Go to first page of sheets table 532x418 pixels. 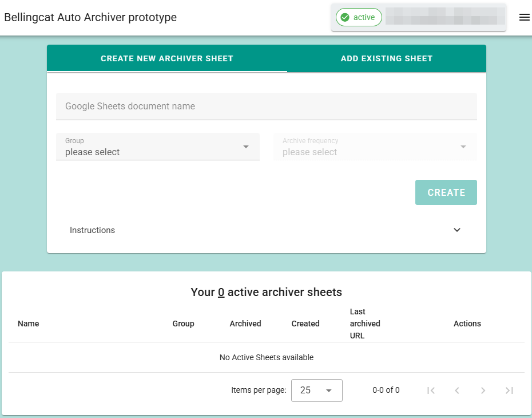pos(431,391)
